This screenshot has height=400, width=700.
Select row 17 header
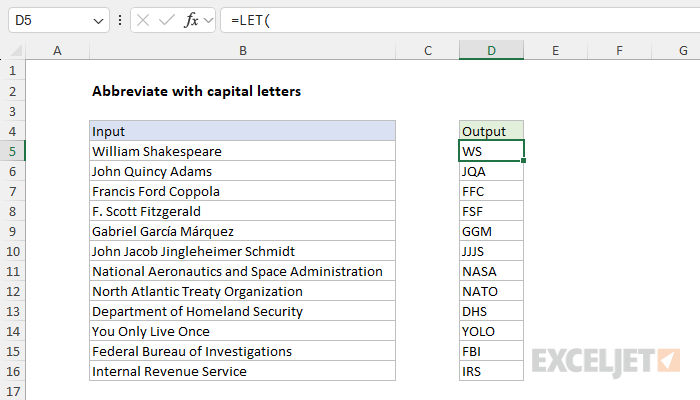click(12, 391)
